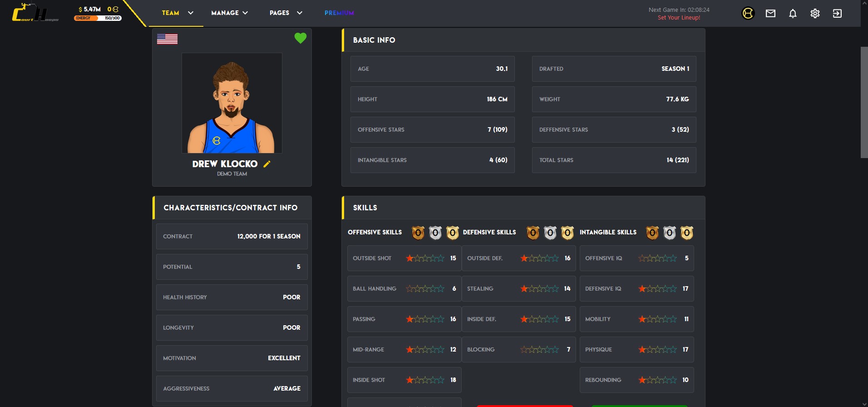Click the energy progress bar
The height and width of the screenshot is (407, 868).
(98, 18)
